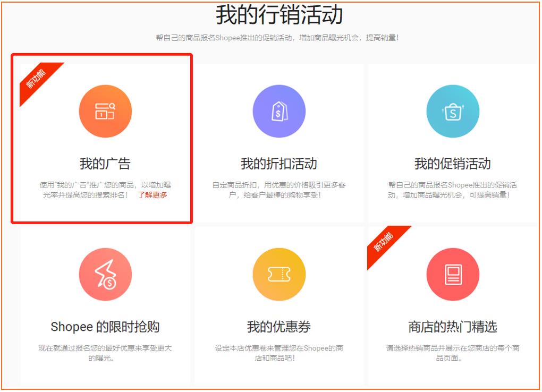Open the 我的促销活动 shopping bag icon
Image resolution: width=542 pixels, height=392 pixels.
click(452, 111)
